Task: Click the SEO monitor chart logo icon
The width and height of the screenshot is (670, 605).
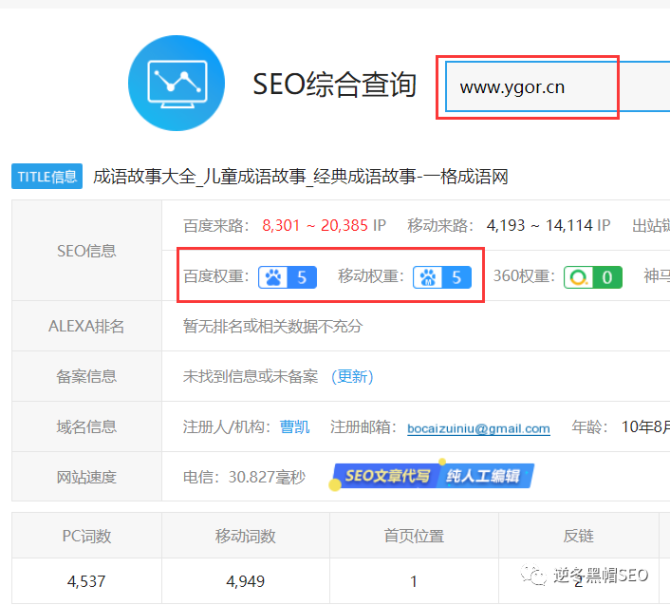Action: [176, 83]
